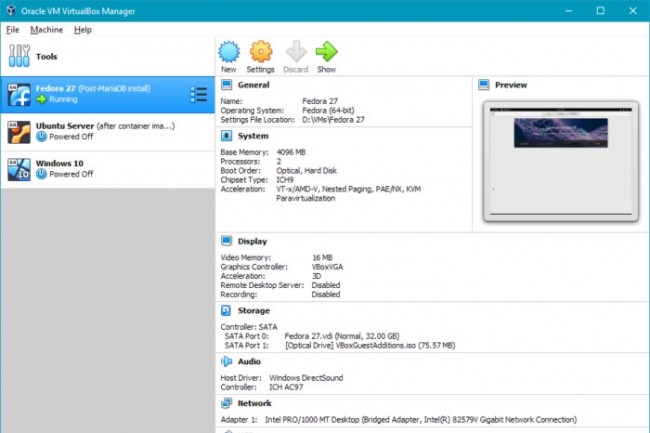Collapse the Display section header
Viewport: 650px width, 433px height.
click(252, 241)
